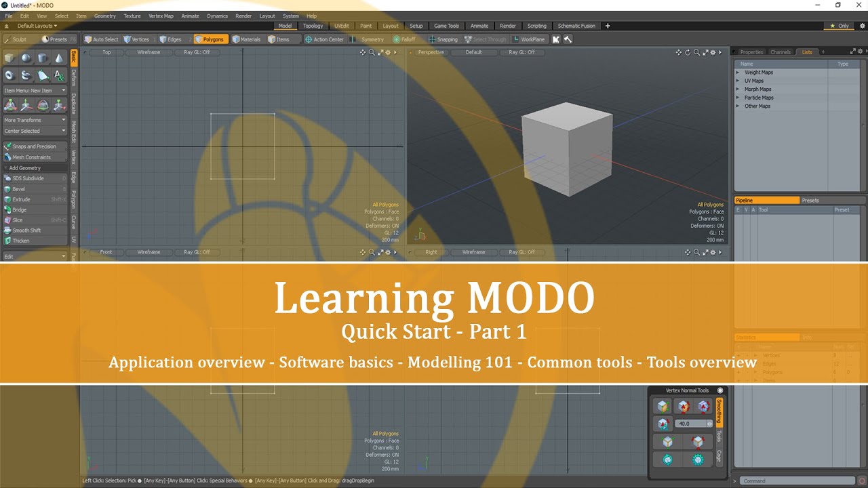Select the Cone primitive tool
868x488 pixels.
[x=59, y=58]
